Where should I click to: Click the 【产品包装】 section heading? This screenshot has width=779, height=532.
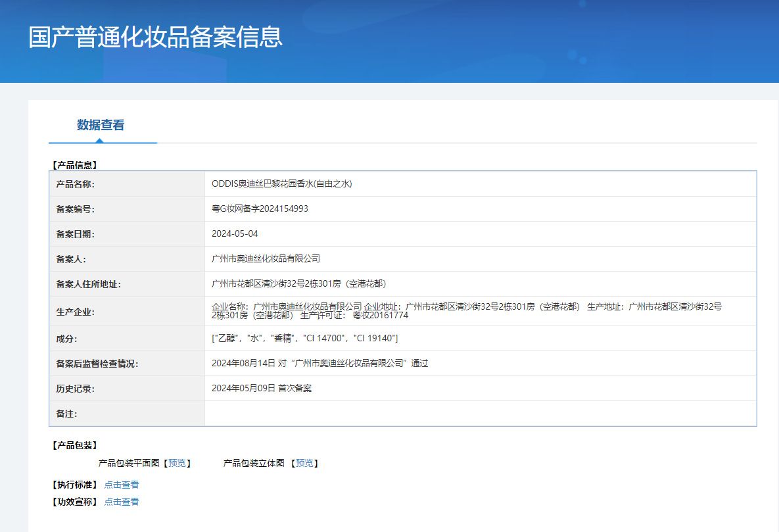(74, 445)
